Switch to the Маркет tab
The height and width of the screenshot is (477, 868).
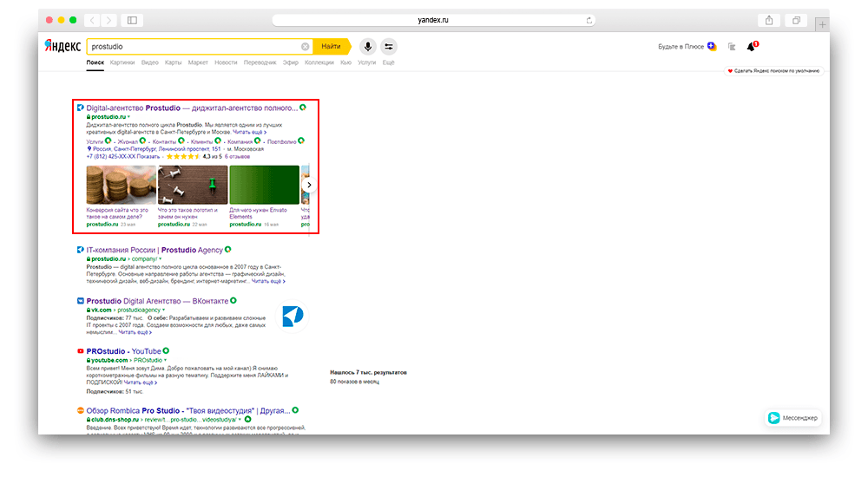click(198, 62)
